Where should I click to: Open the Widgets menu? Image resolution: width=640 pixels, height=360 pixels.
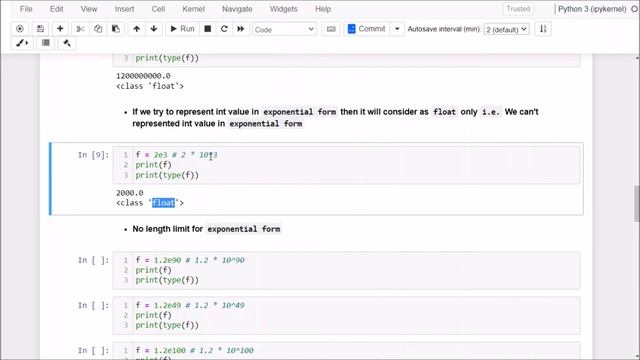coord(283,9)
